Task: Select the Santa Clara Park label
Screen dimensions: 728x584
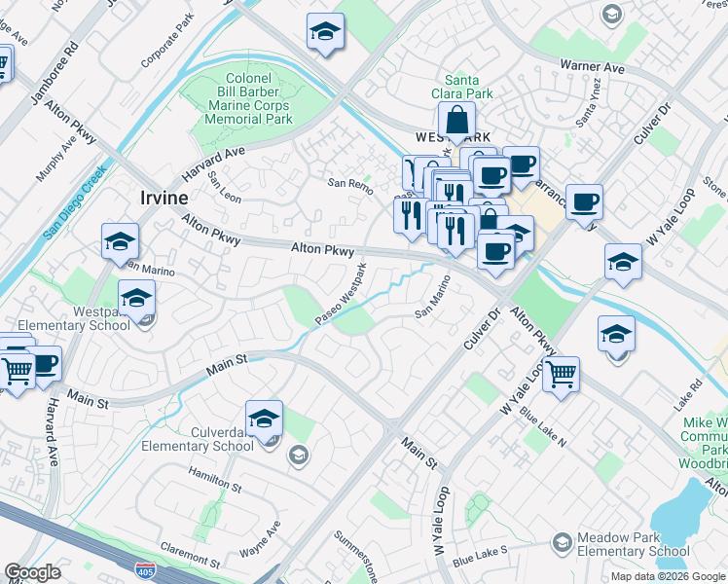Action: tap(462, 88)
